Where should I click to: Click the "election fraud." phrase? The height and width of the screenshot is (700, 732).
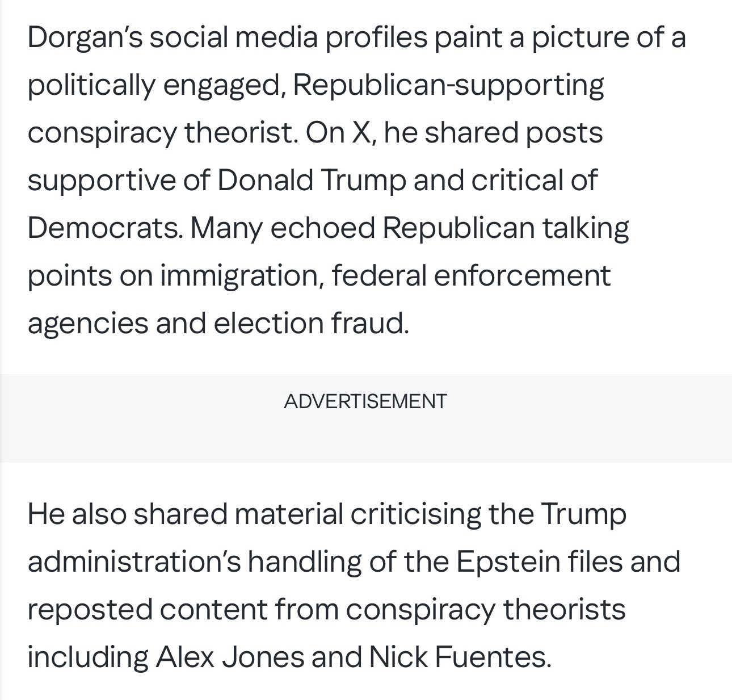click(x=311, y=323)
